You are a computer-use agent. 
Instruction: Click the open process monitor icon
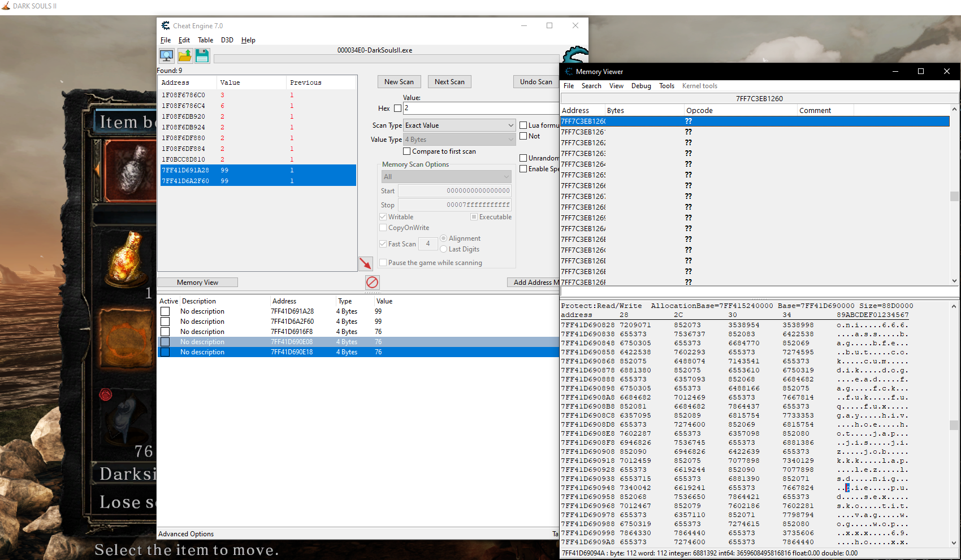(x=166, y=55)
